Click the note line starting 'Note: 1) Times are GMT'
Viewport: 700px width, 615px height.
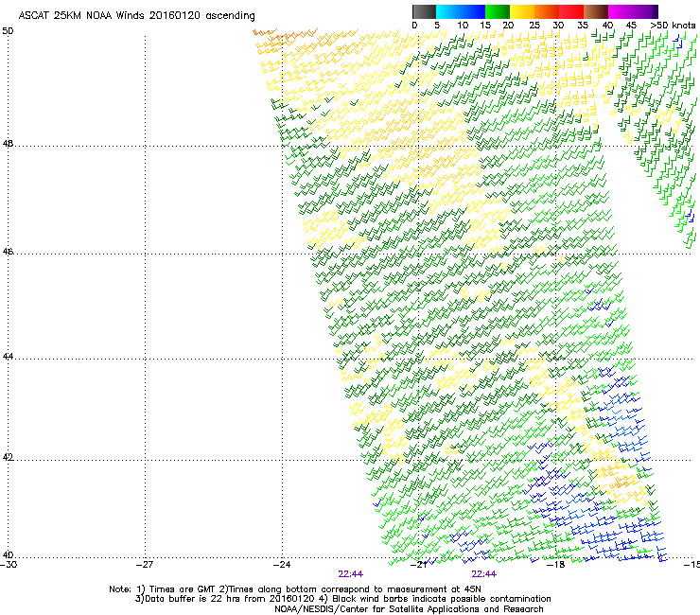click(x=295, y=589)
